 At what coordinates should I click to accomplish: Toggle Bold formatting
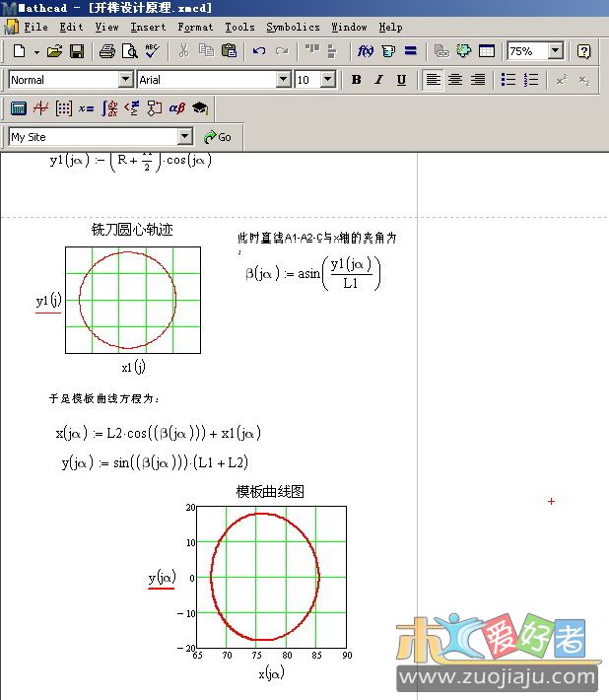[x=356, y=80]
